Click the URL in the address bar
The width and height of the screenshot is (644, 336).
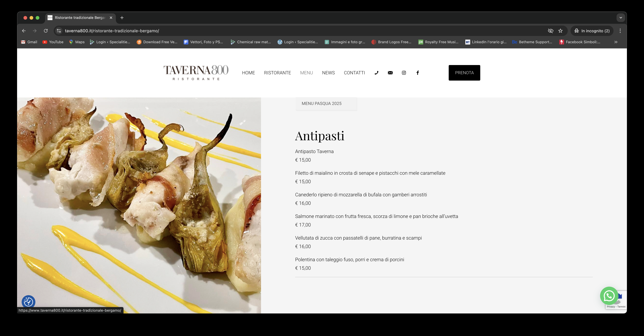(x=112, y=31)
